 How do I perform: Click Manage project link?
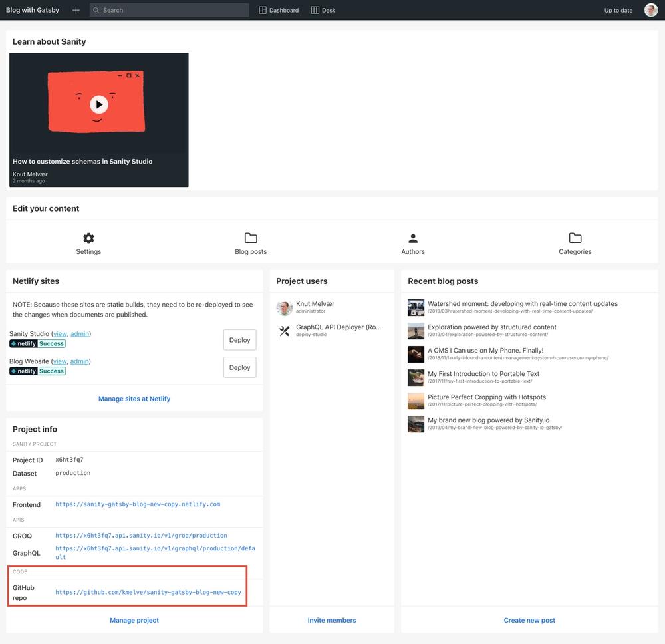134,620
